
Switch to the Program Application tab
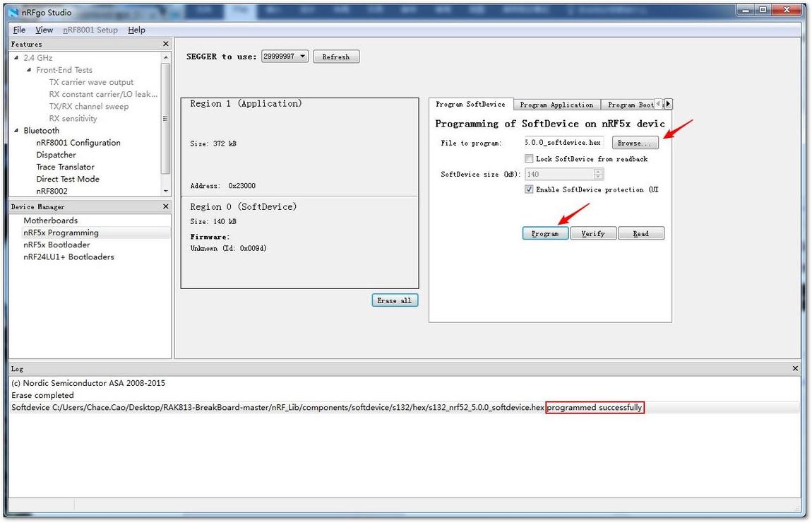coord(556,105)
